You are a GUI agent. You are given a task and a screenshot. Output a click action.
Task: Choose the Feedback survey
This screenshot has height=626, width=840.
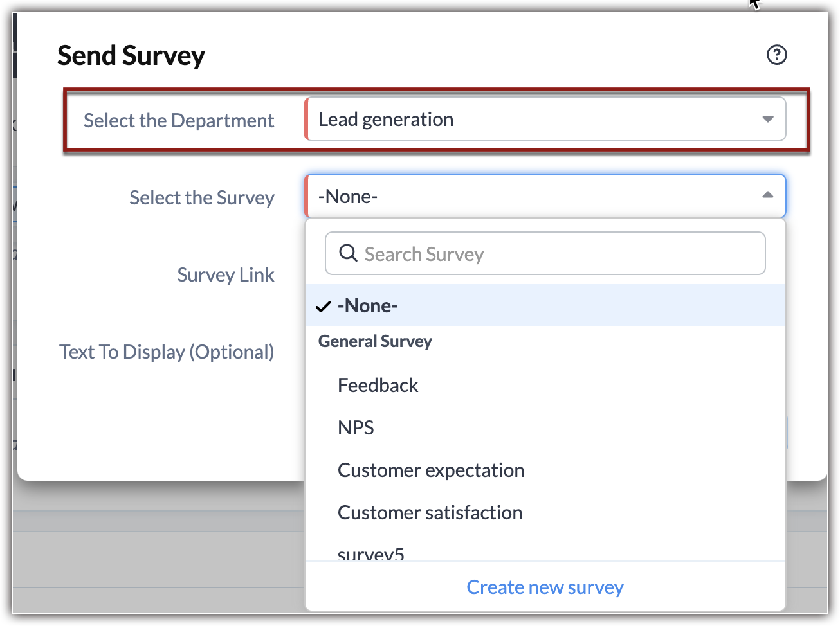coord(378,386)
